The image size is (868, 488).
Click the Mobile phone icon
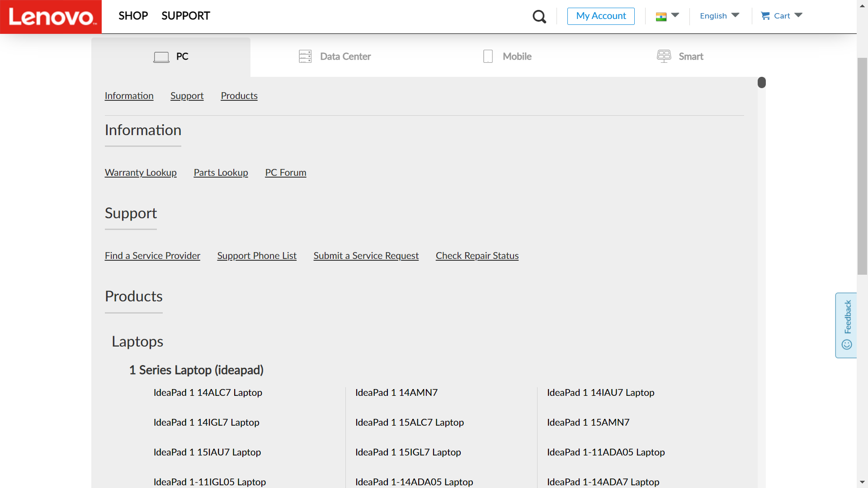488,56
